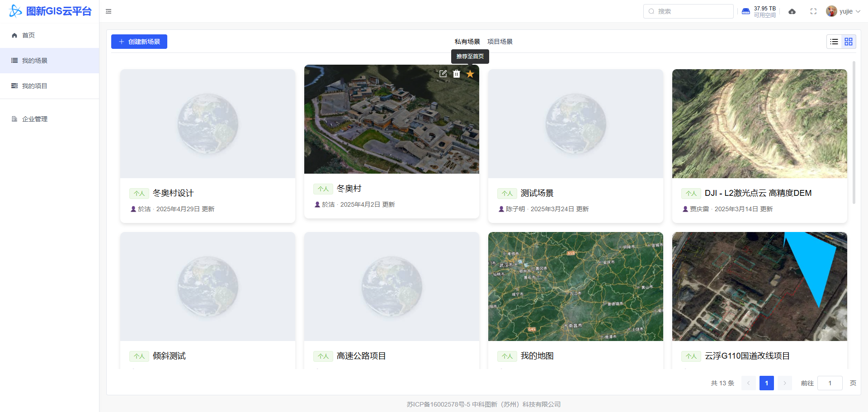Open the 倾斜测试 scene thumbnail
Viewport: 868px width, 412px height.
[x=208, y=286]
